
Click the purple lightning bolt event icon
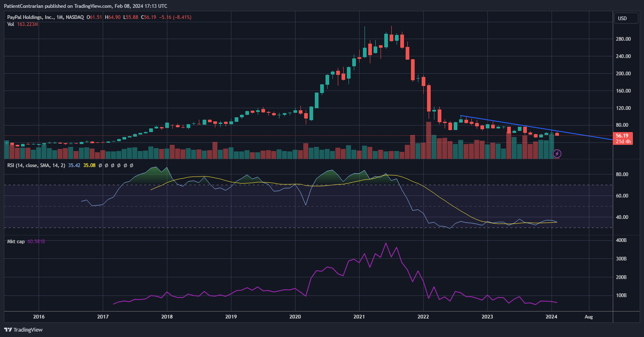coord(557,154)
